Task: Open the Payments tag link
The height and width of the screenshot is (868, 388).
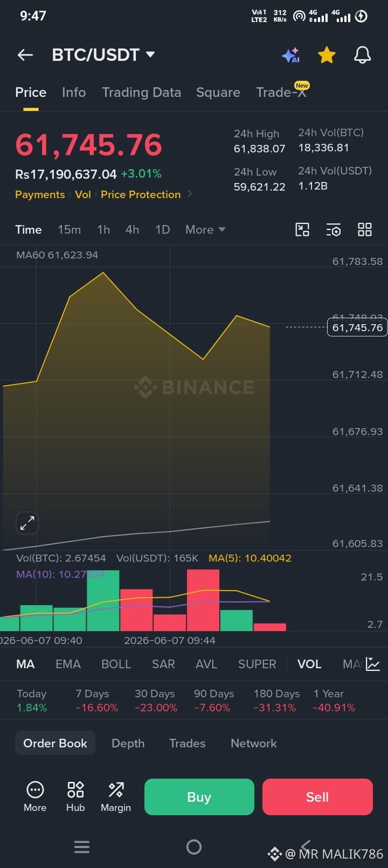Action: 40,194
